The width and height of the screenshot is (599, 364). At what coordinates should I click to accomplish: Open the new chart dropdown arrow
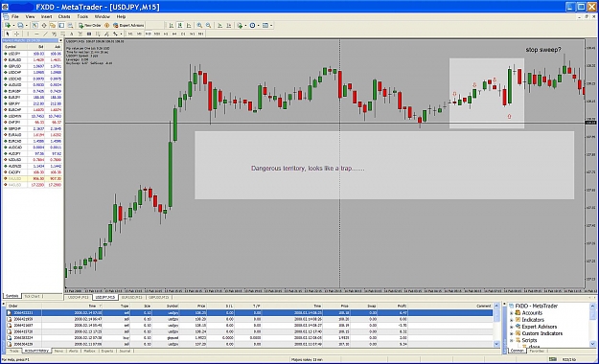13,25
